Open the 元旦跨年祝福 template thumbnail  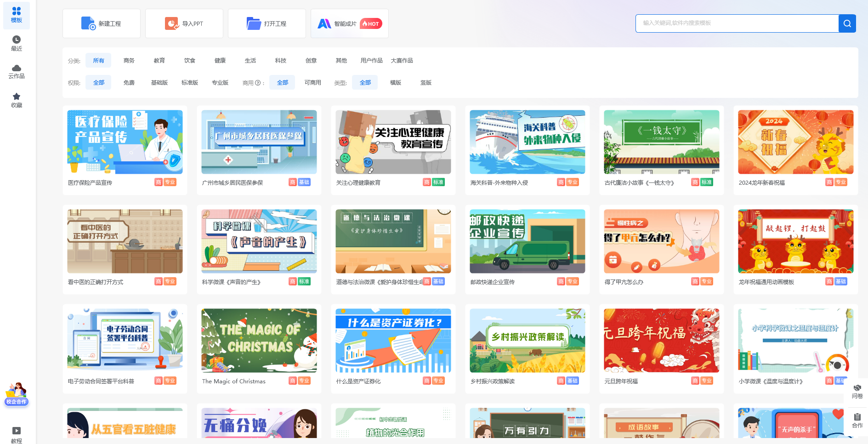(662, 341)
